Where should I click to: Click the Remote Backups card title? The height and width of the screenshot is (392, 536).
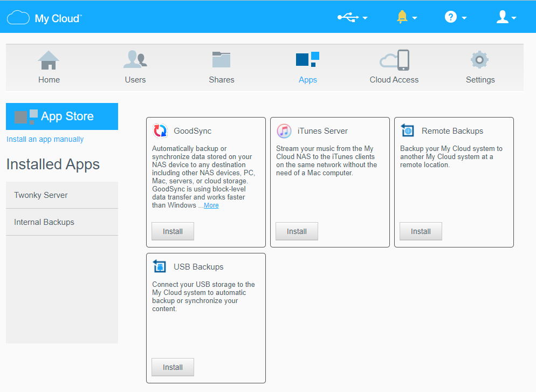(x=452, y=131)
